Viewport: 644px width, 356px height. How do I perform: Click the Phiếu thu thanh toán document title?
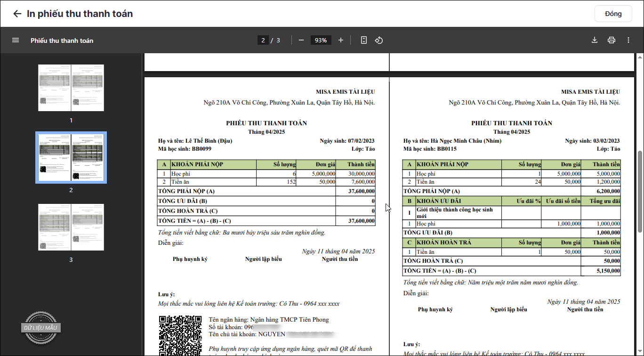pos(62,40)
